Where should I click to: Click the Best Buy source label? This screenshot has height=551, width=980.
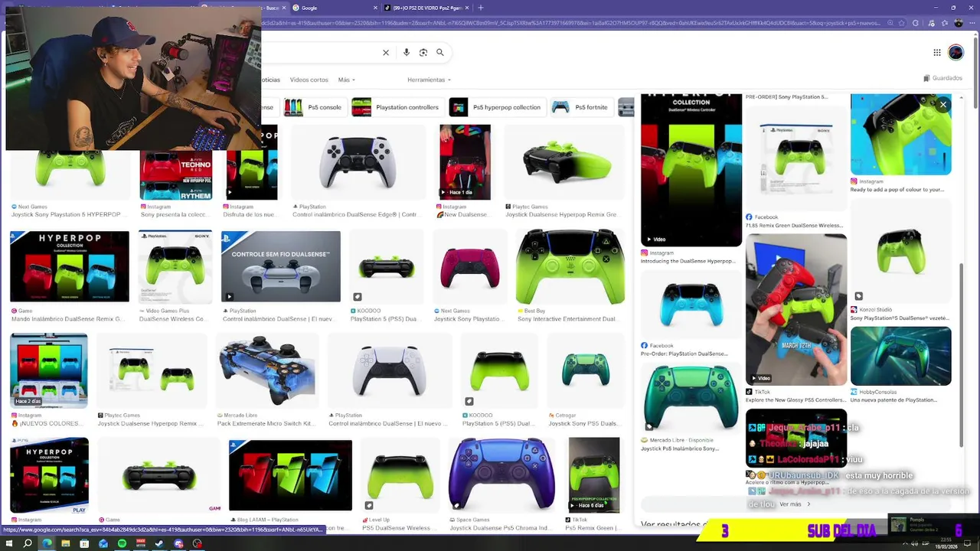(534, 311)
